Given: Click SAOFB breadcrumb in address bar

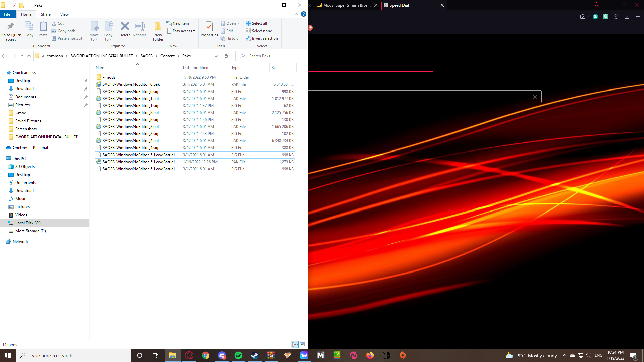Looking at the screenshot, I should tap(147, 56).
